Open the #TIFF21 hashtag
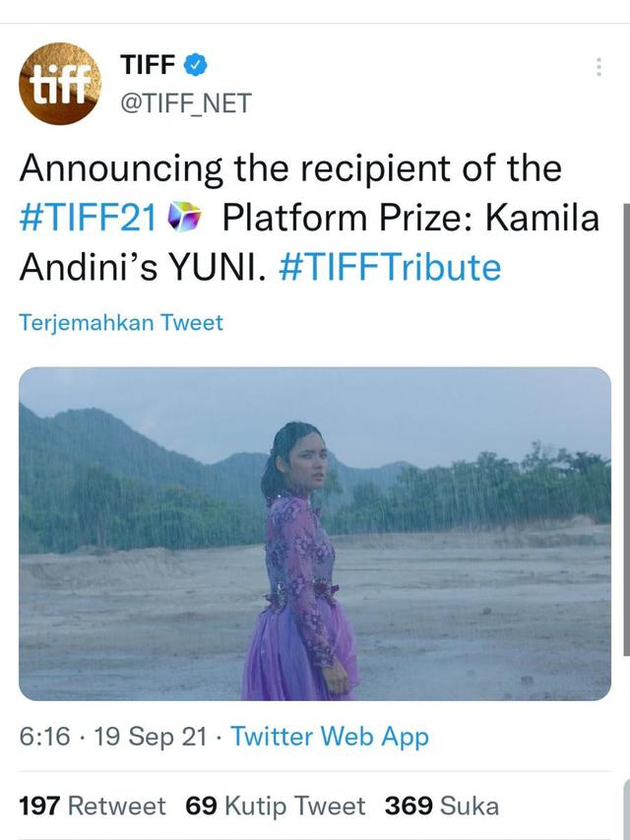630x840 pixels. [x=89, y=218]
